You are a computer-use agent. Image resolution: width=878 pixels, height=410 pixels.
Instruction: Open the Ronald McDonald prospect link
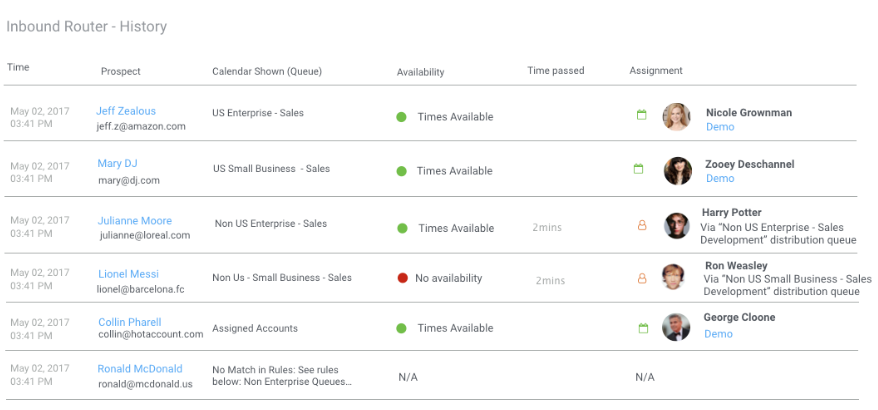click(140, 369)
